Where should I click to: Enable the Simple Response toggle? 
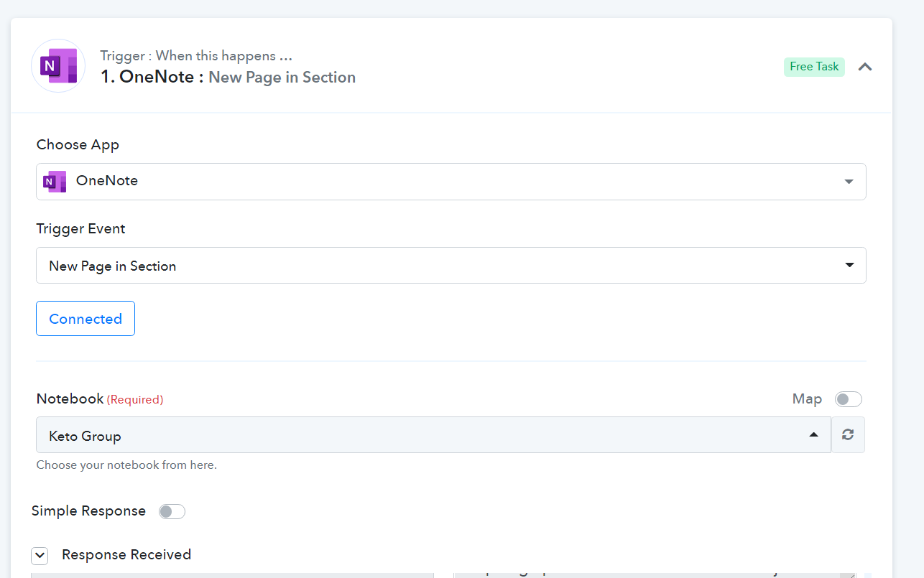(172, 511)
